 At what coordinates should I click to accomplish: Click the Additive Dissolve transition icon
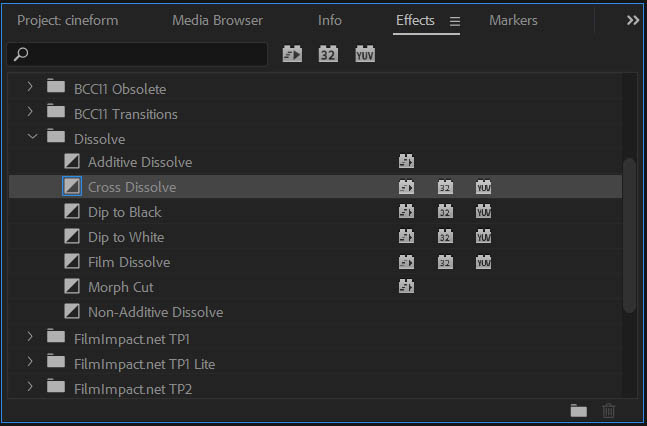click(72, 161)
